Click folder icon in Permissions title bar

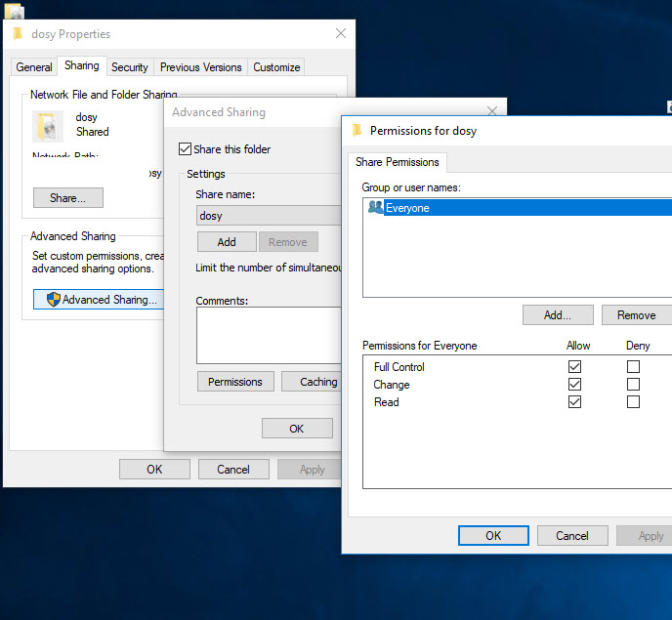[357, 131]
